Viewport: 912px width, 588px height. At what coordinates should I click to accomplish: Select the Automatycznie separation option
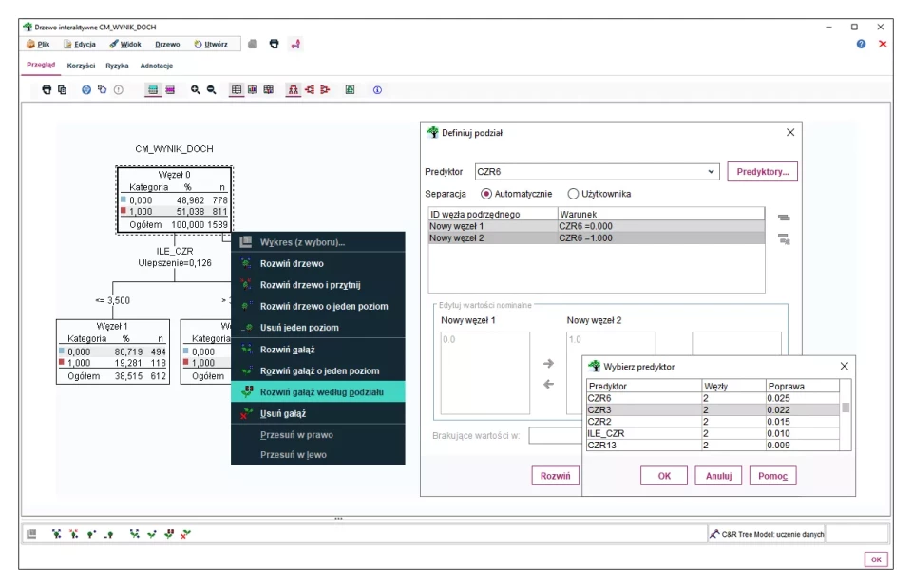(486, 194)
